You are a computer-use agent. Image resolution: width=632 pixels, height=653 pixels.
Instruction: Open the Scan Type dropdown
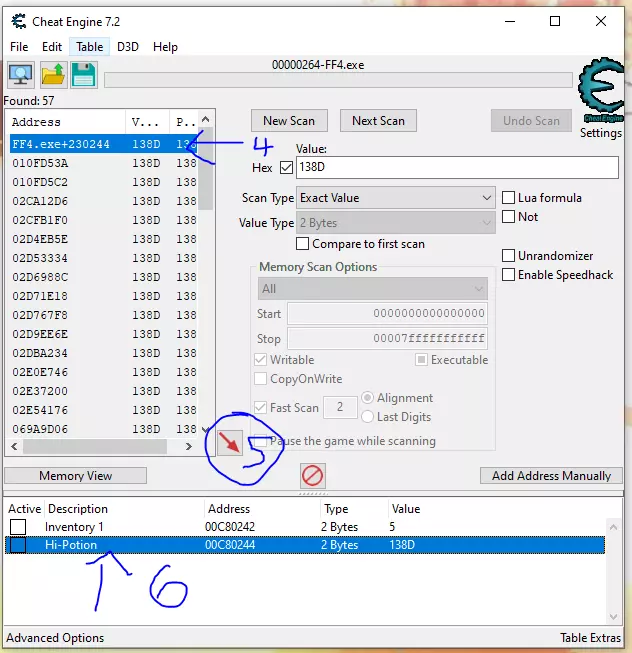click(x=396, y=198)
